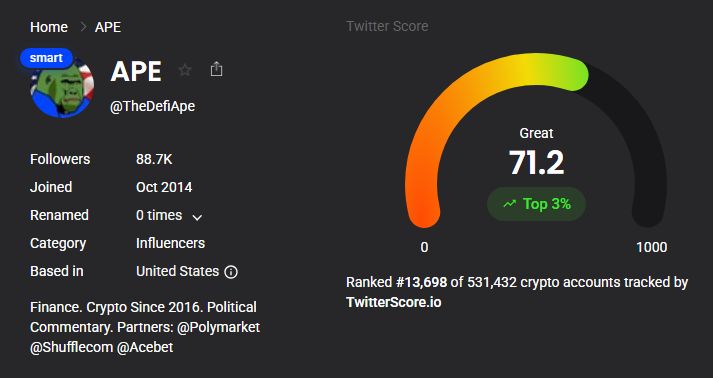The image size is (713, 378).
Task: Click the gauge maximum label 1000
Action: [x=652, y=247]
